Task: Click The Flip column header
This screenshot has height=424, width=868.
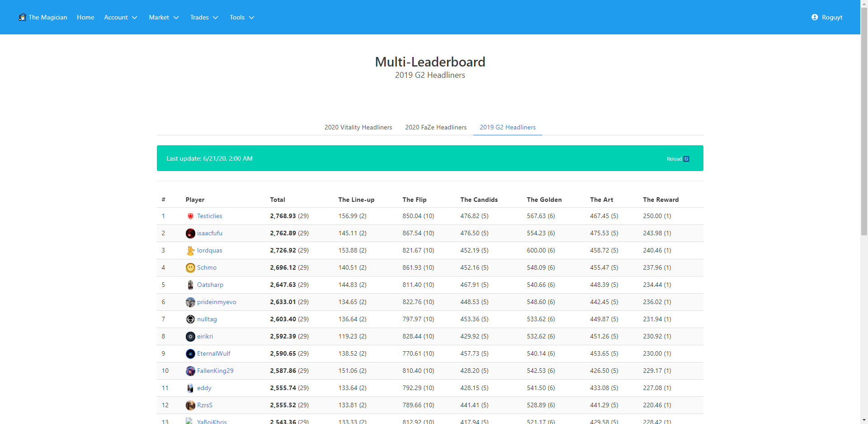Action: pos(415,200)
